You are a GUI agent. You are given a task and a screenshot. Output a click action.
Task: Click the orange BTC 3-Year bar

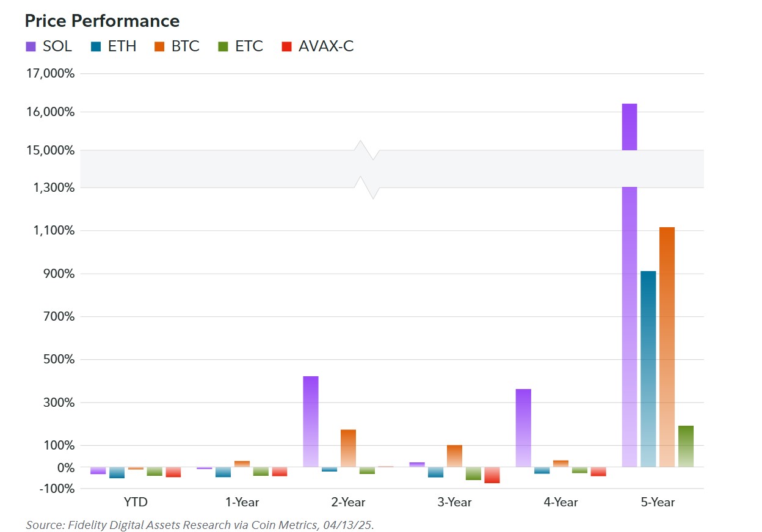(x=454, y=456)
